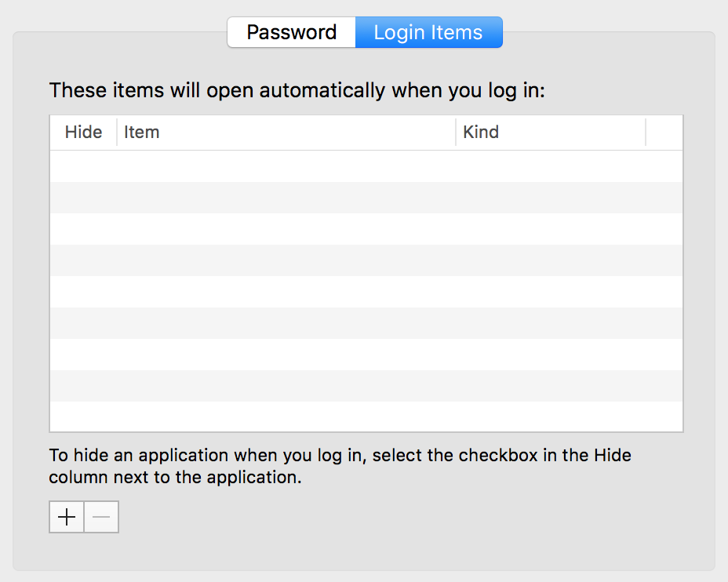Screen dimensions: 728x582
Task: Select the fifth empty list row
Action: (x=366, y=292)
